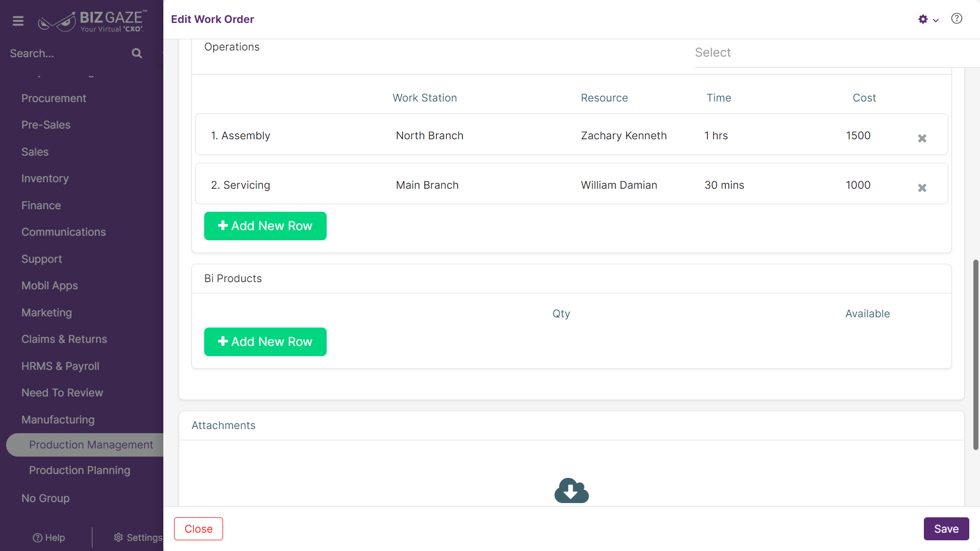Click the Bi Products section title
Screen dimensions: 980x551
pos(233,279)
